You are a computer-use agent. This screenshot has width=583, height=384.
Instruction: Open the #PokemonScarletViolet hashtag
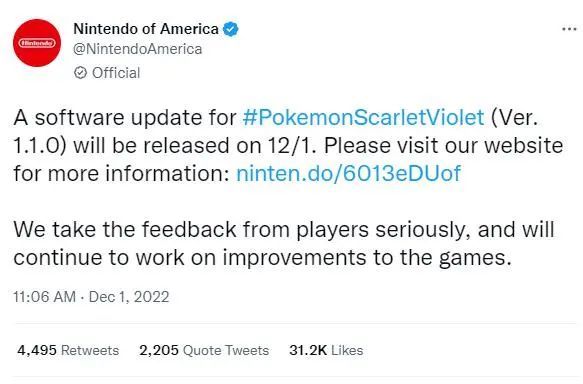[363, 117]
